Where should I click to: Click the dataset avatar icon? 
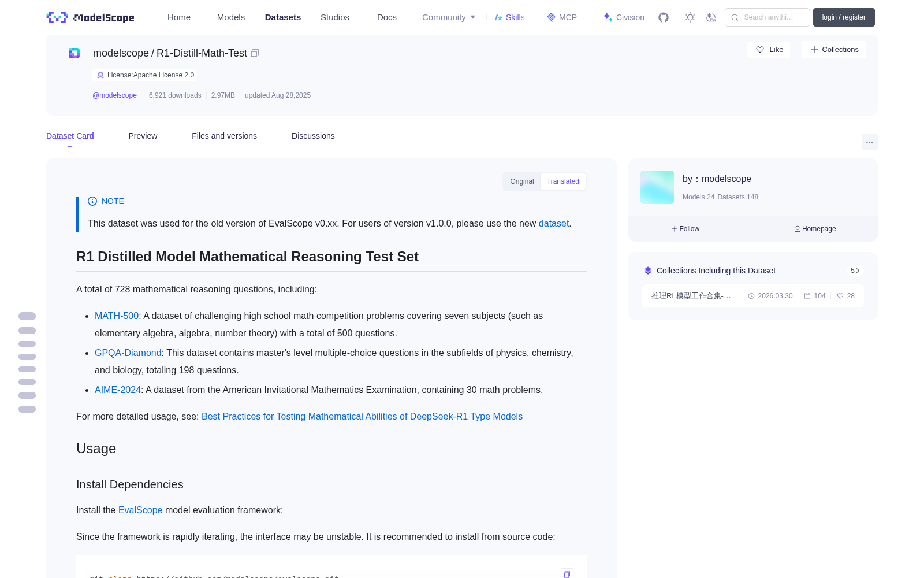pos(74,53)
